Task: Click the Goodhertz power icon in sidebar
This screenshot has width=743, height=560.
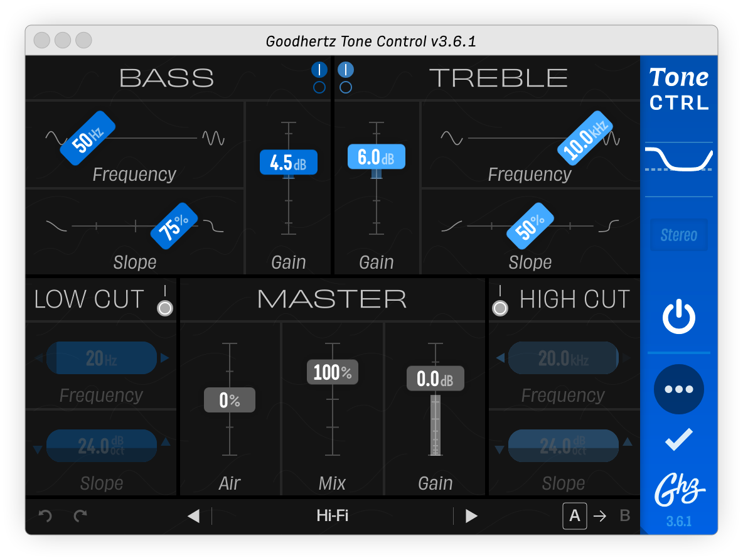Action: tap(678, 316)
